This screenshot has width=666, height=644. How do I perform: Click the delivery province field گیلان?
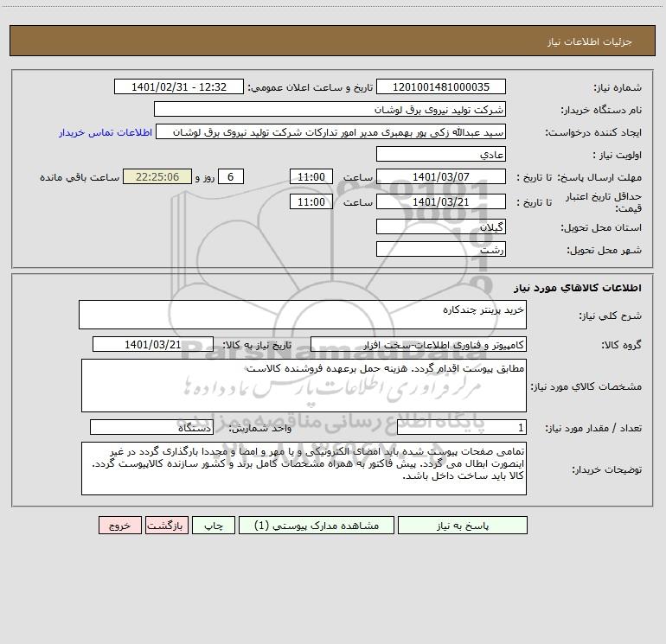441,226
